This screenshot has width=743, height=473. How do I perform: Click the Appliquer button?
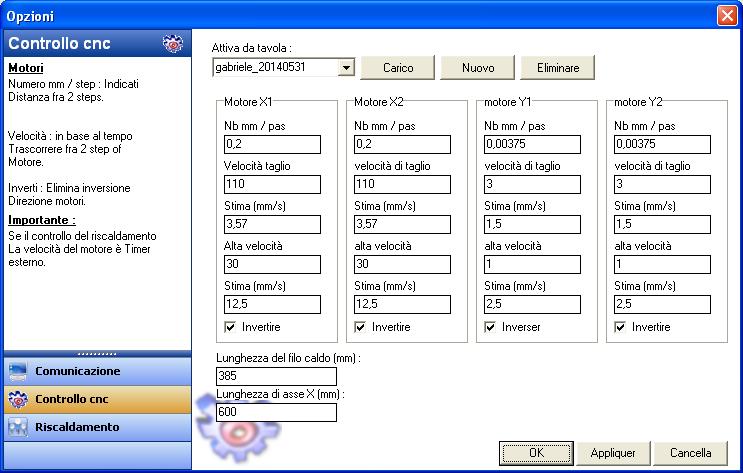613,453
